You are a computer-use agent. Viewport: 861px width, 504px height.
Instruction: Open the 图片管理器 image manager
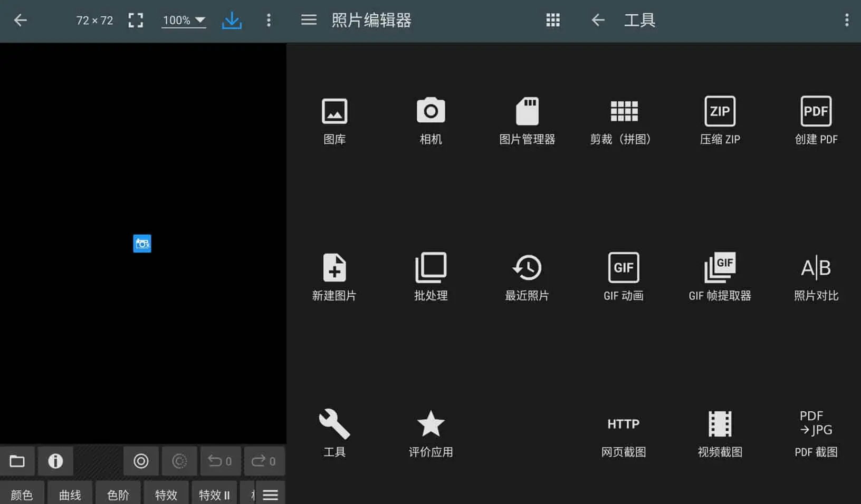pyautogui.click(x=527, y=121)
